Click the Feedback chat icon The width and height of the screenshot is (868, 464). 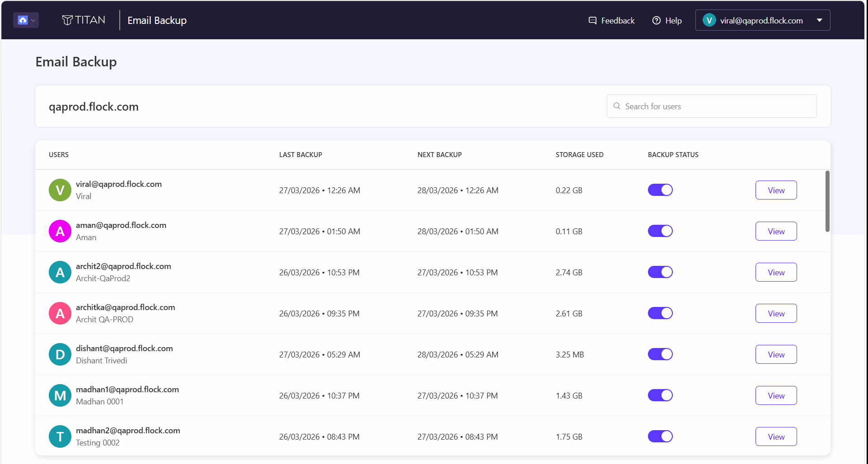tap(592, 20)
